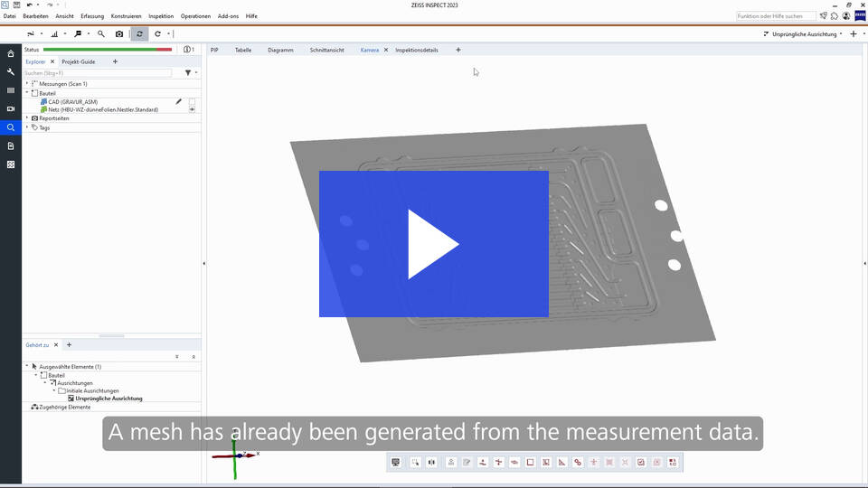Click the chain link icon in the bottom toolbar
This screenshot has height=488, width=868.
coord(578,463)
